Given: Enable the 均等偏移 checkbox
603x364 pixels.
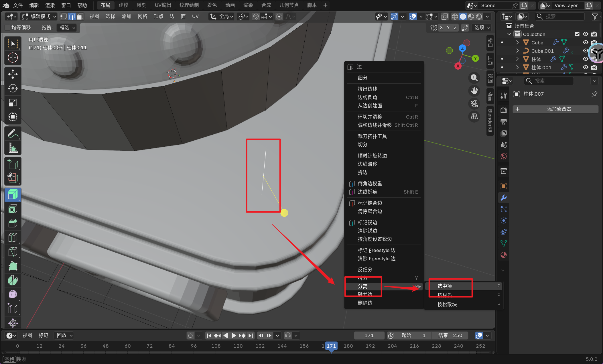Looking at the screenshot, I should [7, 27].
